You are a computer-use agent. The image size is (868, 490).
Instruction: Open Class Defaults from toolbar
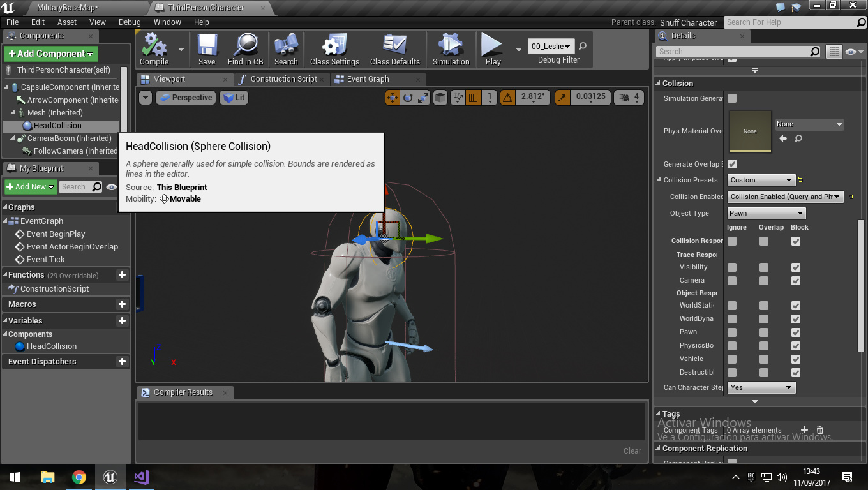394,48
